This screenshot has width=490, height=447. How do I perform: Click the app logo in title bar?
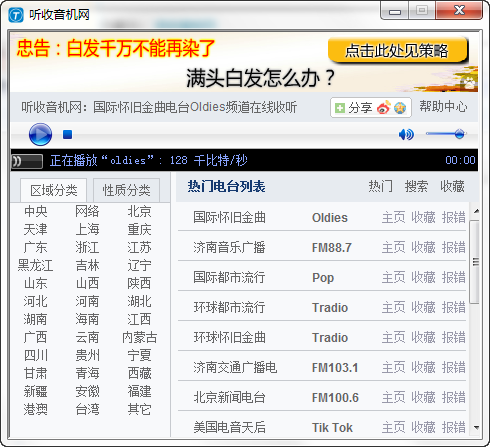tap(16, 15)
